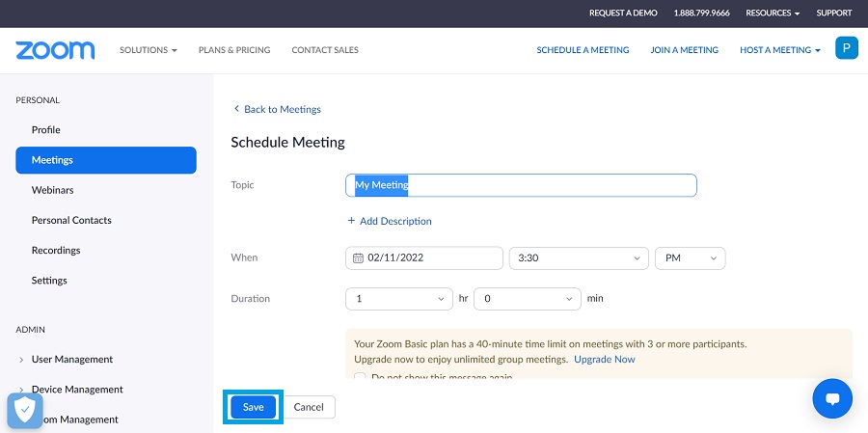Open the AM/PM dropdown showing PM
The width and height of the screenshot is (868, 433).
[690, 258]
